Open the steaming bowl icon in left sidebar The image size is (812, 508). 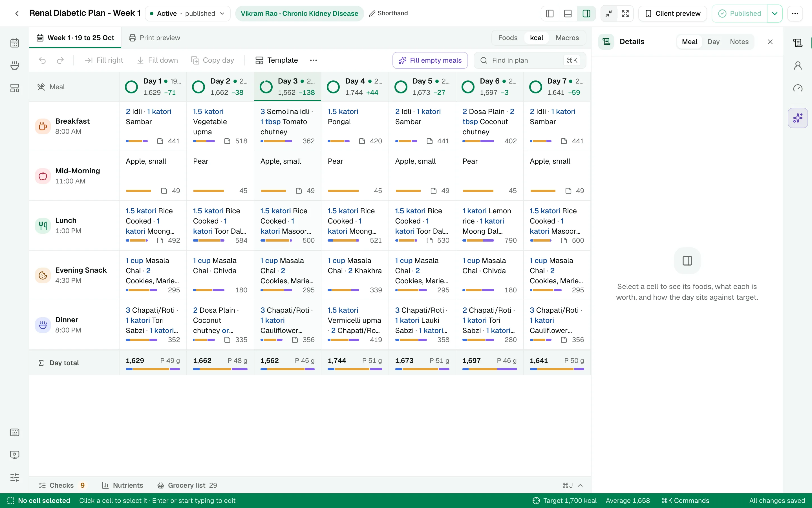14,65
